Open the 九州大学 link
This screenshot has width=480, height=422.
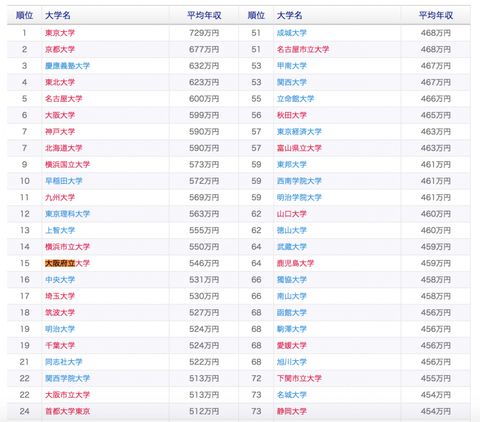point(60,197)
